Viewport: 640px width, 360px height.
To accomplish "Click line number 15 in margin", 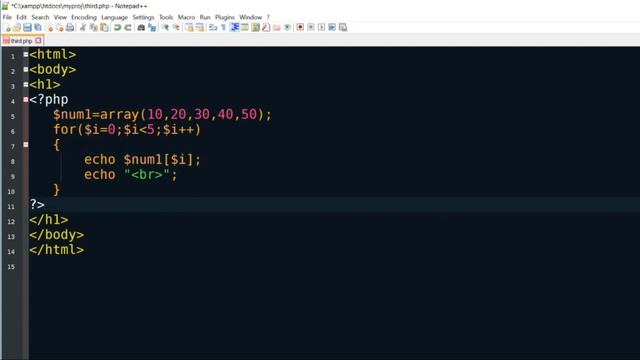I will point(11,267).
